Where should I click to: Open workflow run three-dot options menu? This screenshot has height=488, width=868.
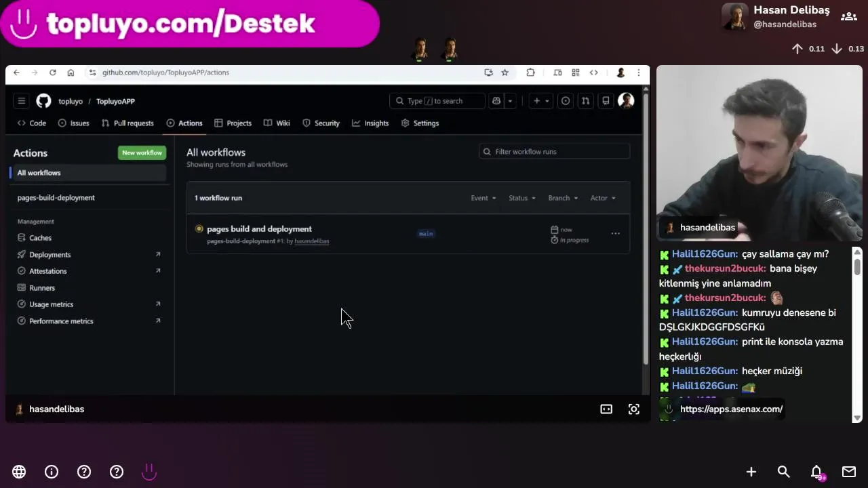(x=615, y=234)
